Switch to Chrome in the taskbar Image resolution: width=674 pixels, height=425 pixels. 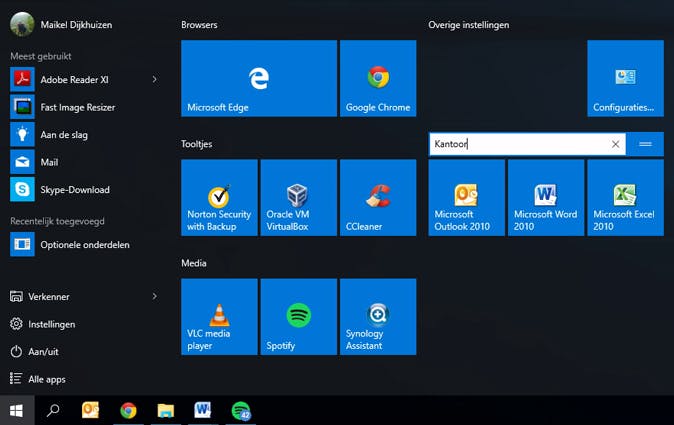click(x=128, y=411)
